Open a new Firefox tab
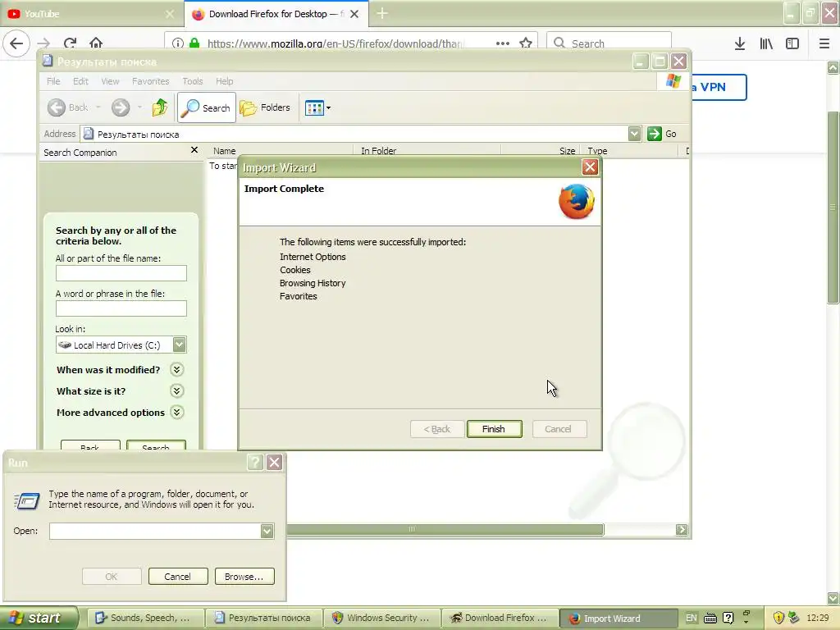Viewport: 840px width, 630px height. [382, 14]
